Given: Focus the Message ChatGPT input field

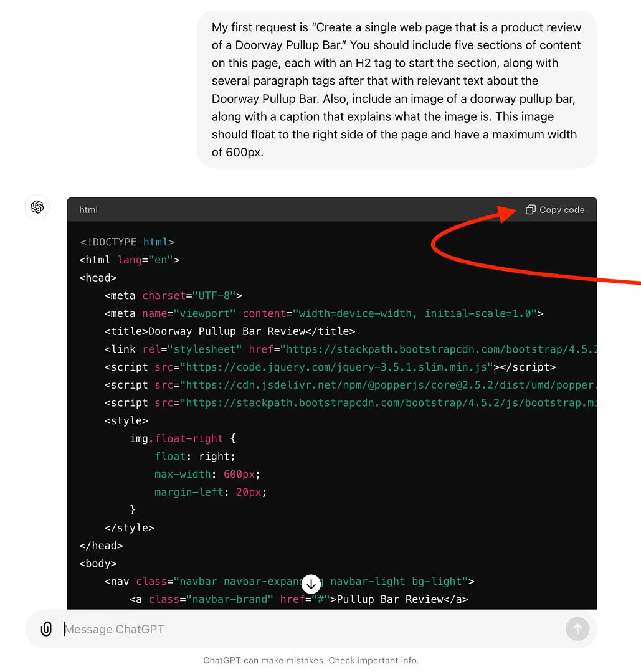Looking at the screenshot, I should click(312, 629).
